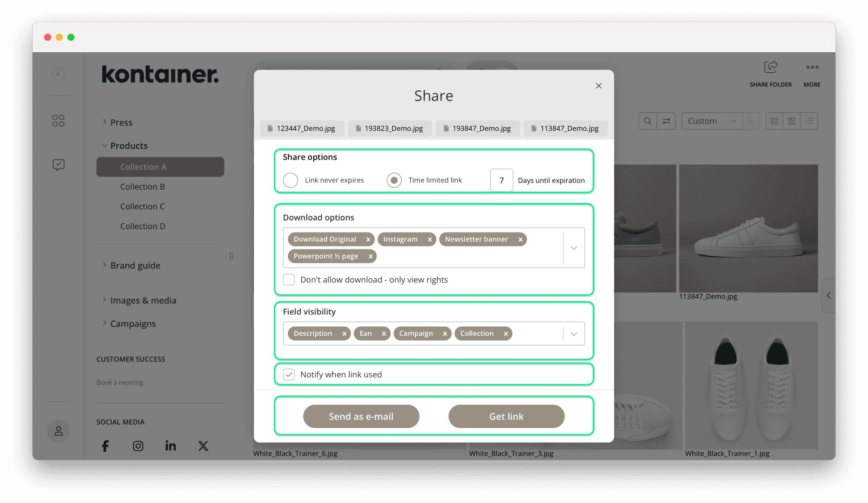Open the approvals chat icon in sidebar
The image size is (868, 503).
click(58, 165)
